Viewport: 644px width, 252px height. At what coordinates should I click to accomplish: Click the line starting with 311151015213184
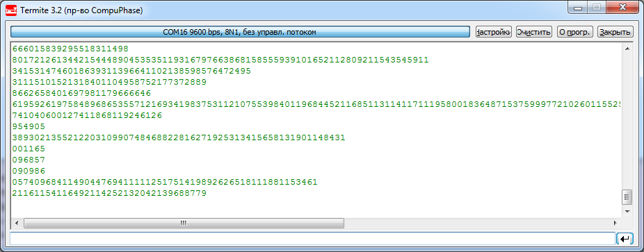[109, 83]
